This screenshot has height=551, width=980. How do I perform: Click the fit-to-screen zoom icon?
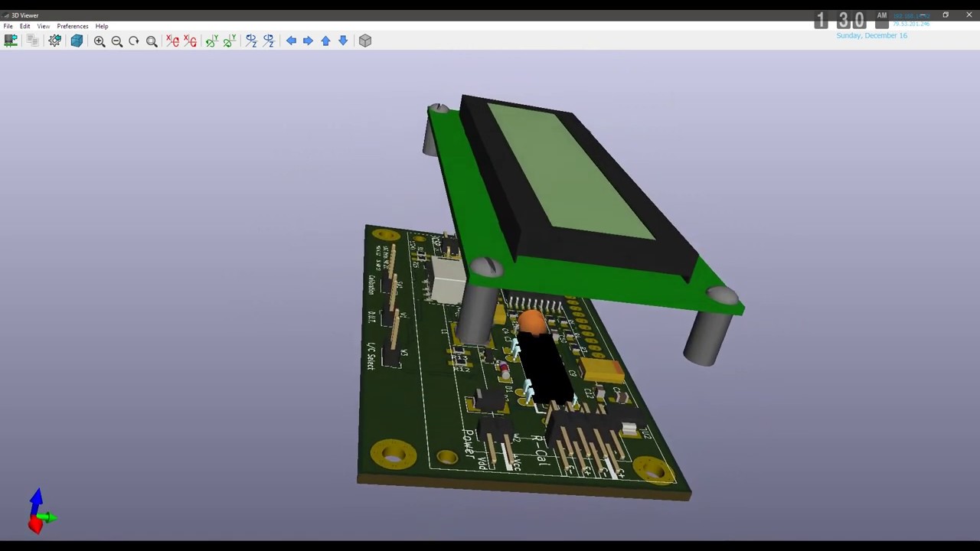[x=152, y=41]
